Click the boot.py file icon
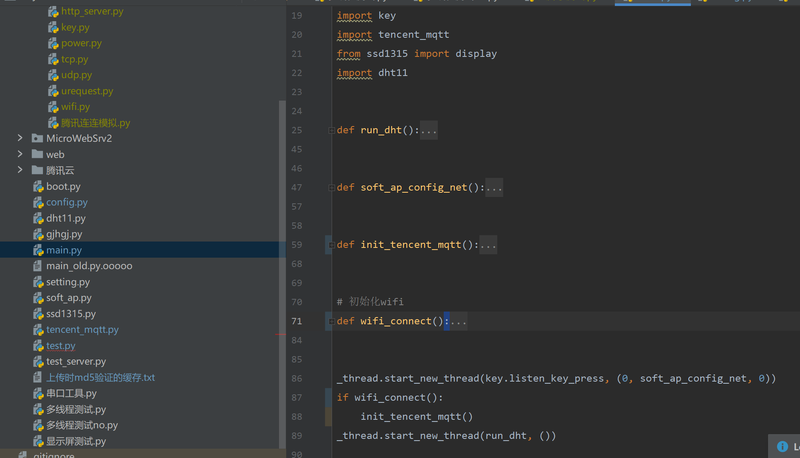The height and width of the screenshot is (458, 800). click(x=38, y=187)
